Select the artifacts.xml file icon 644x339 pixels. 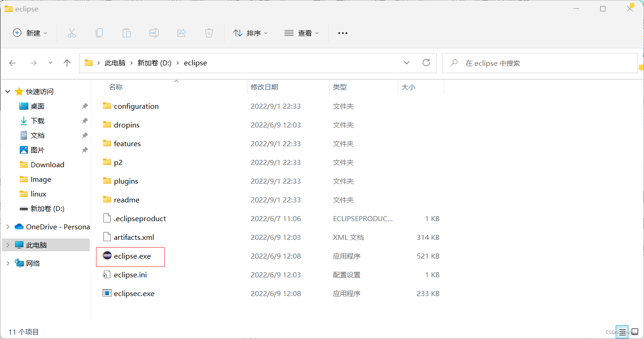point(107,237)
